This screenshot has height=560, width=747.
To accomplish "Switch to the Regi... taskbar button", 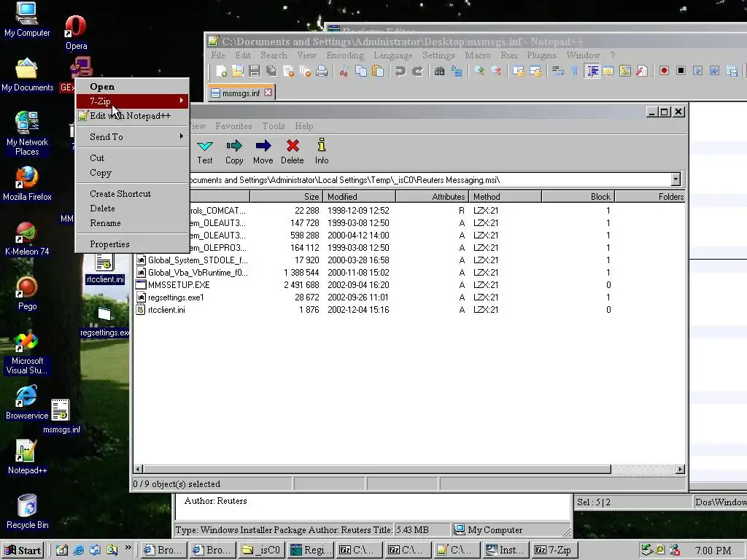I will pyautogui.click(x=310, y=550).
